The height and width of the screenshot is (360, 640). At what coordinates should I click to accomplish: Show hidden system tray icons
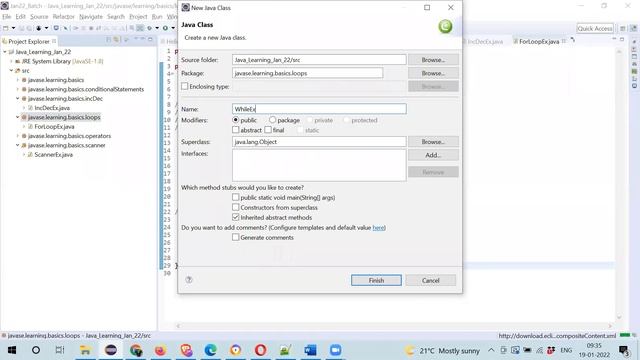tap(491, 350)
